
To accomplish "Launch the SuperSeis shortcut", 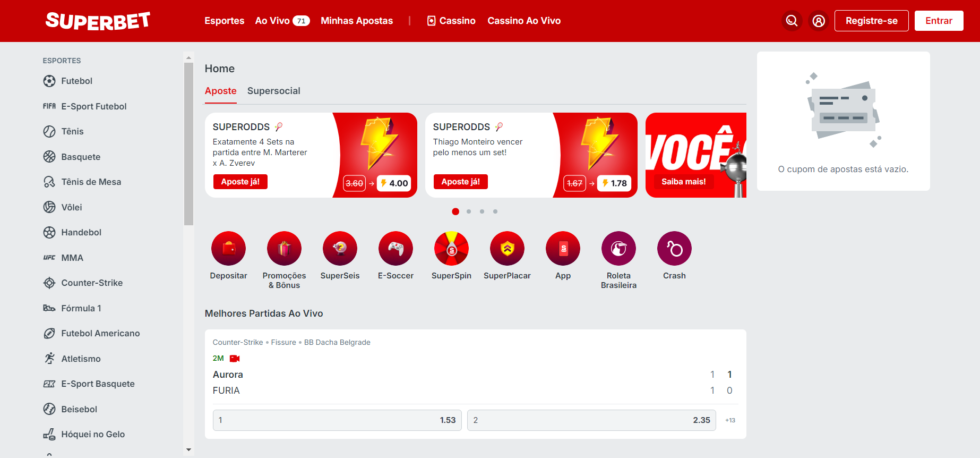I will click(x=340, y=248).
